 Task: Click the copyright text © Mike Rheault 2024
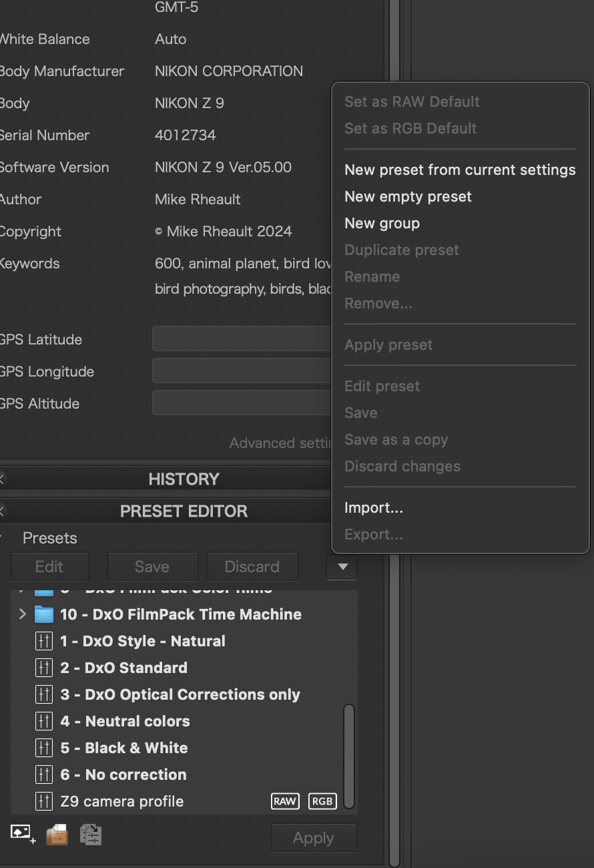click(x=224, y=231)
